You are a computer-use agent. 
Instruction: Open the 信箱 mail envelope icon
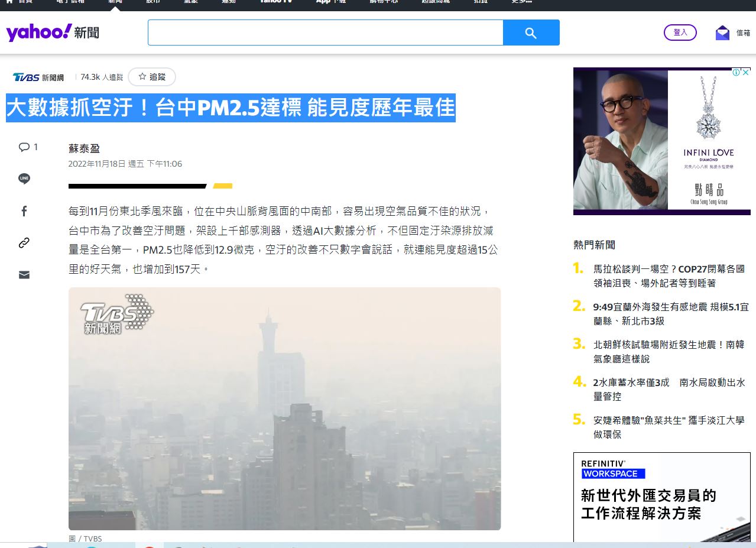click(x=722, y=33)
